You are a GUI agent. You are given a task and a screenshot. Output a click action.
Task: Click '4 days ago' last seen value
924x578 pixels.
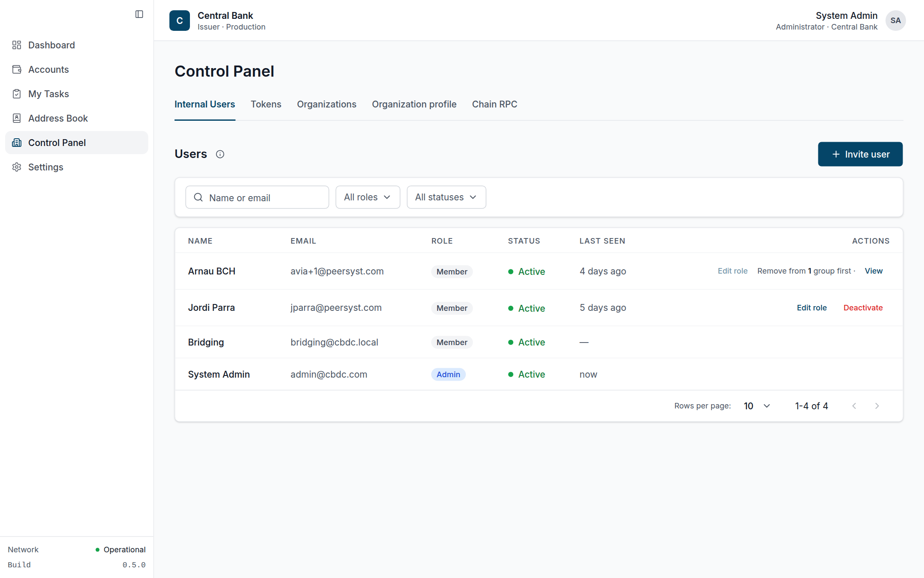pos(603,271)
